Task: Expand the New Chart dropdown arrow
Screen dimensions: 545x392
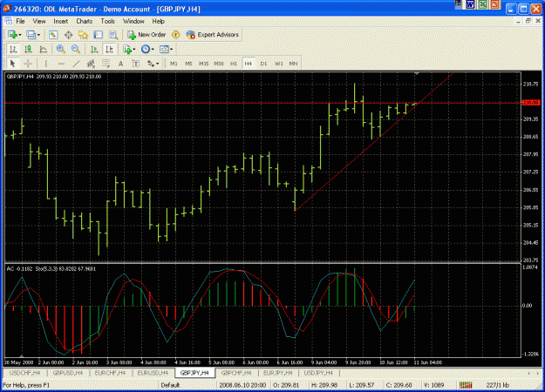Action: [x=20, y=35]
